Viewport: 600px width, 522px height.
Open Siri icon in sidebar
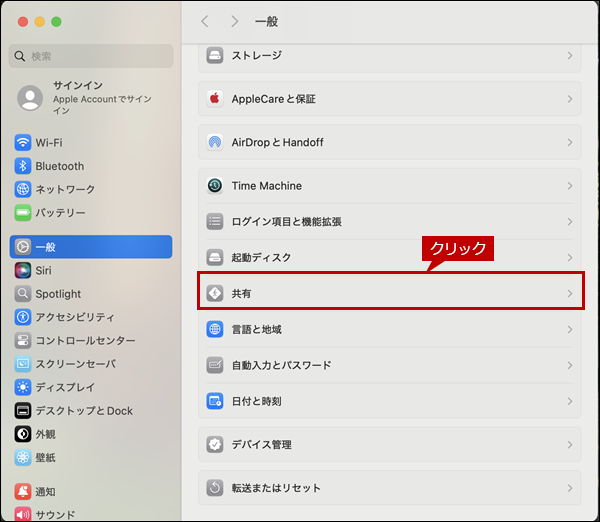23,271
